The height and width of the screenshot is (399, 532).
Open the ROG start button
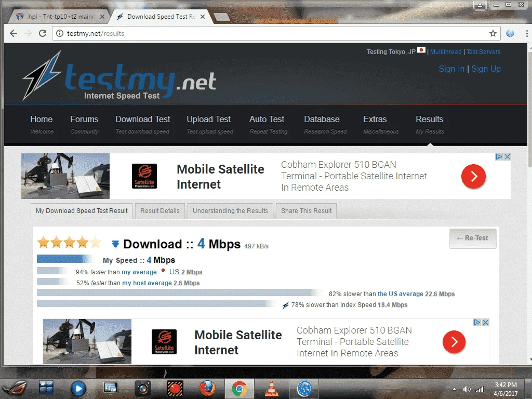pos(15,389)
